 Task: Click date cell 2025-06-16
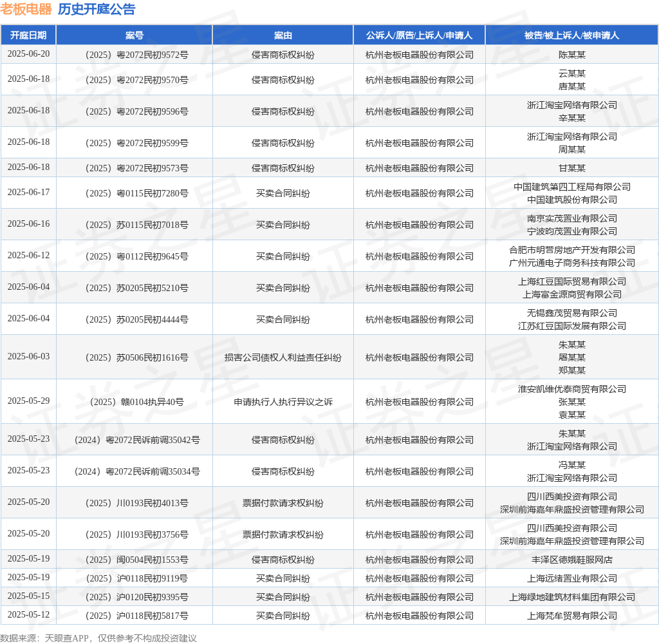28,223
